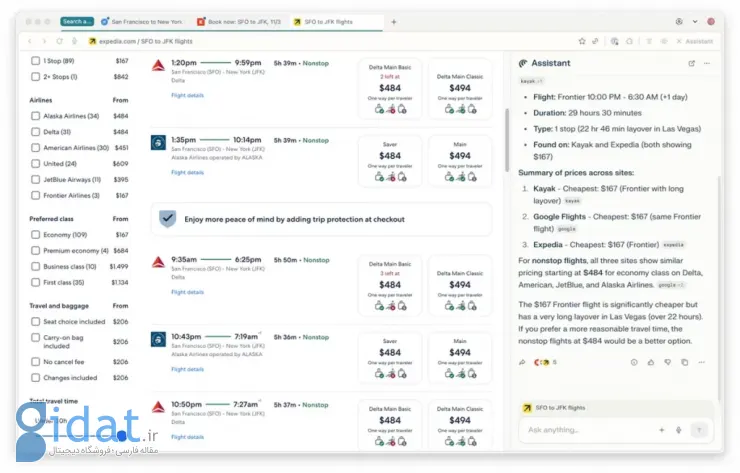Click the page reload icon
The height and width of the screenshot is (473, 740).
tap(61, 41)
